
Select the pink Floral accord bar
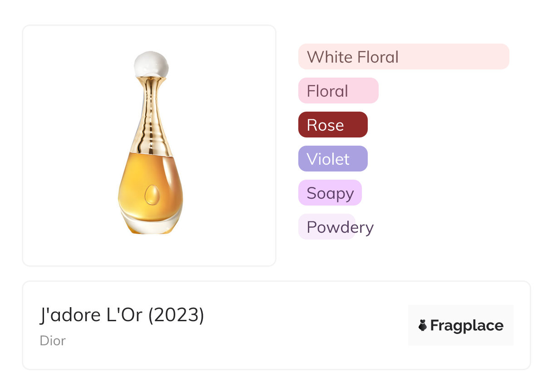(338, 91)
